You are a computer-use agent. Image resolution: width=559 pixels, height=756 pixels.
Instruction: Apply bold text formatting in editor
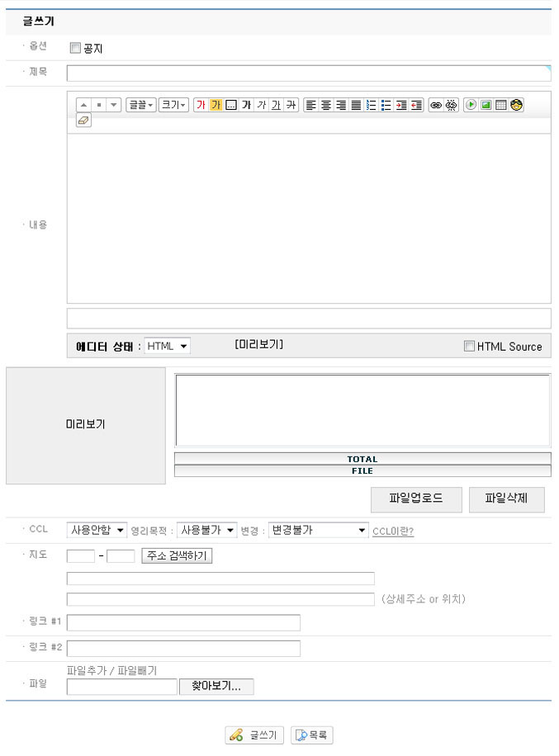click(246, 105)
